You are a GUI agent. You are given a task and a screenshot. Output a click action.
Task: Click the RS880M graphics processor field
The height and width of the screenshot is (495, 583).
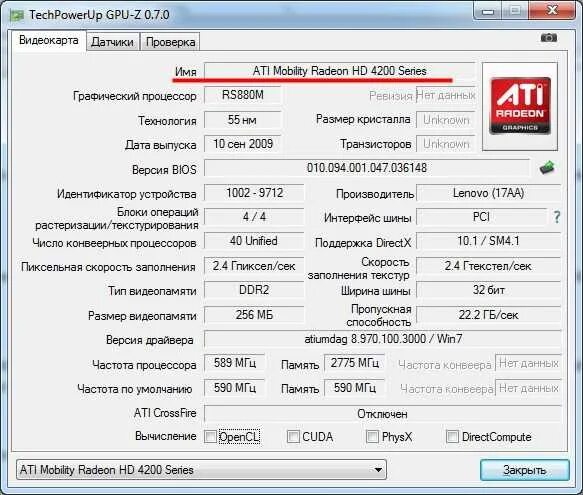pos(243,95)
